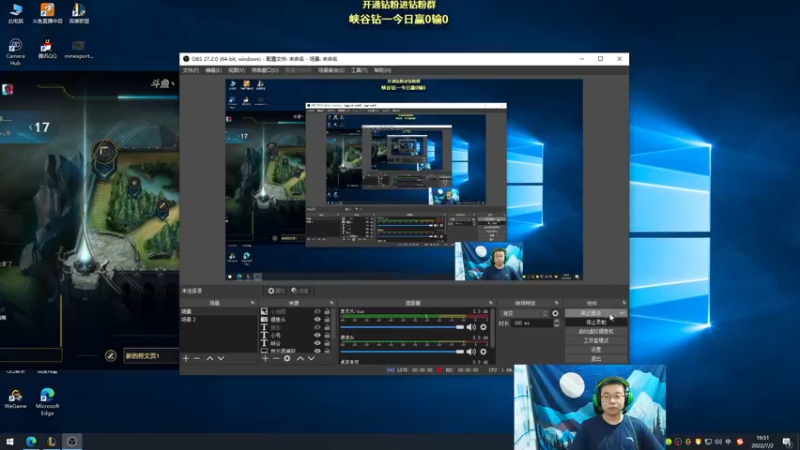Open the 停靠窗口(D) menu
This screenshot has width=800, height=450.
(265, 70)
